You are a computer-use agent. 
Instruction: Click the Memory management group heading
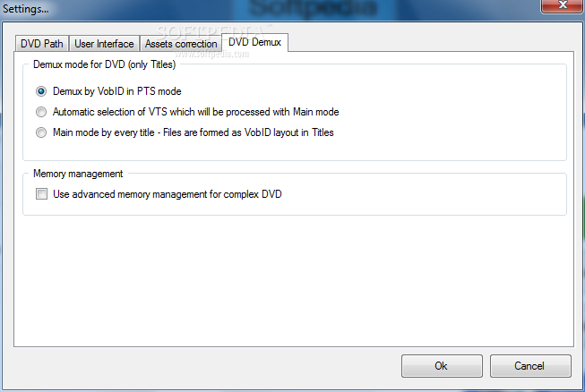click(78, 174)
